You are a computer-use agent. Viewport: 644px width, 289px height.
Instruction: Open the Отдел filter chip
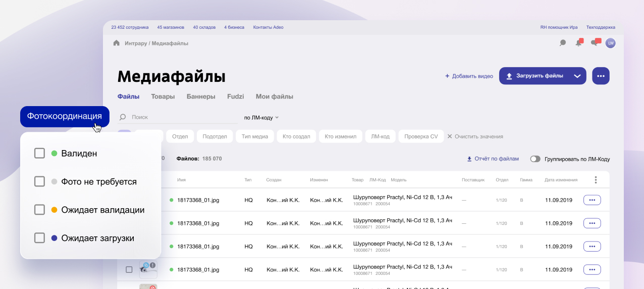tap(180, 136)
